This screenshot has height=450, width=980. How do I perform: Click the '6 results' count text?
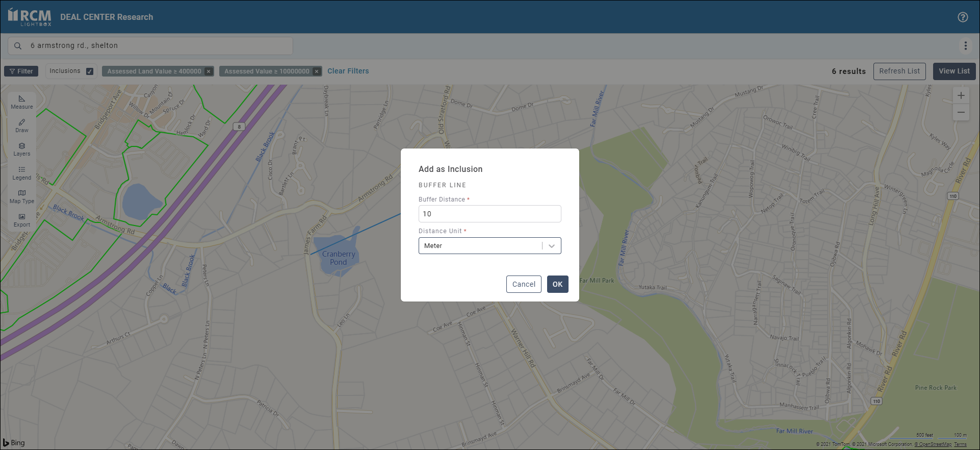pos(849,71)
